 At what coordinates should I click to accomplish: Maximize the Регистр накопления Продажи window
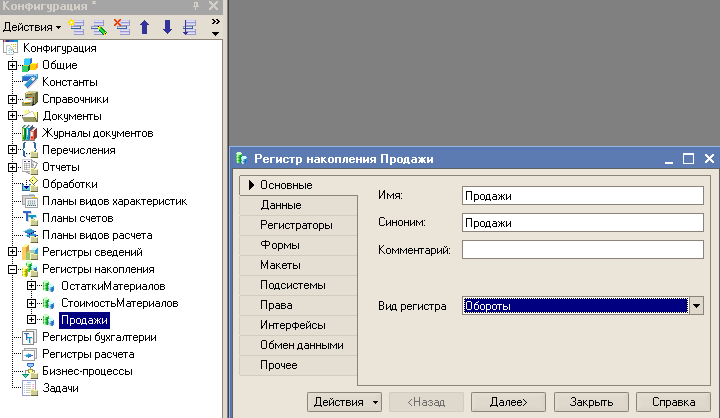click(688, 159)
